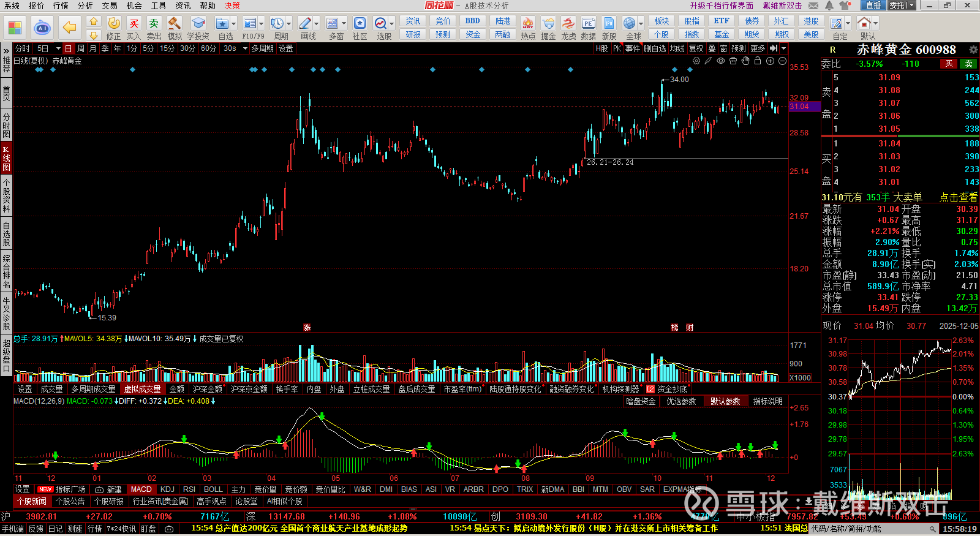Open stock panel settings gear beside 600988
Image resolution: width=980 pixels, height=536 pixels.
point(973,50)
